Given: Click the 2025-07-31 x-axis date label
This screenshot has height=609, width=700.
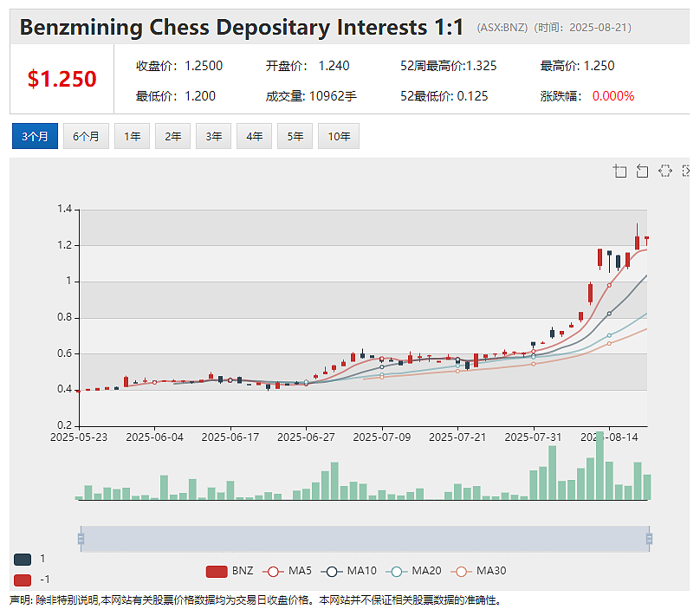Looking at the screenshot, I should point(533,437).
